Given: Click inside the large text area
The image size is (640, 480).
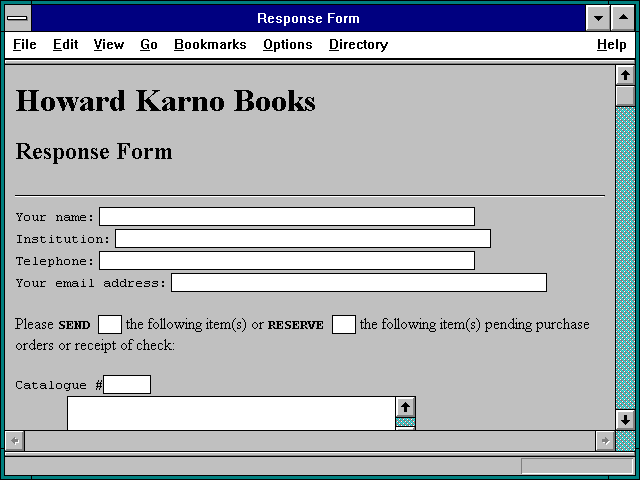Looking at the screenshot, I should 231,413.
